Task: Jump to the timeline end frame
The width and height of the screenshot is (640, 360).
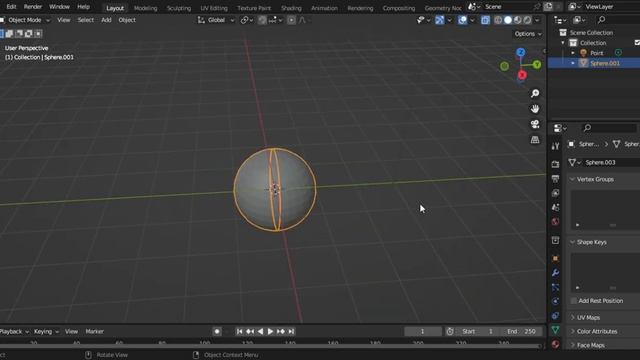Action: click(291, 331)
